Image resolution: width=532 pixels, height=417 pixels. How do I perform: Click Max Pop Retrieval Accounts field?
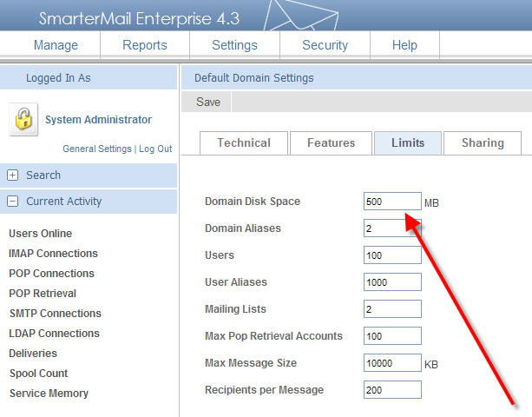click(x=392, y=336)
